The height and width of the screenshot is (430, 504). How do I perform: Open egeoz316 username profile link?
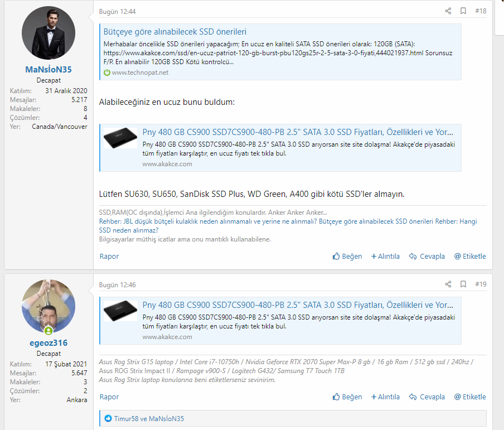49,343
